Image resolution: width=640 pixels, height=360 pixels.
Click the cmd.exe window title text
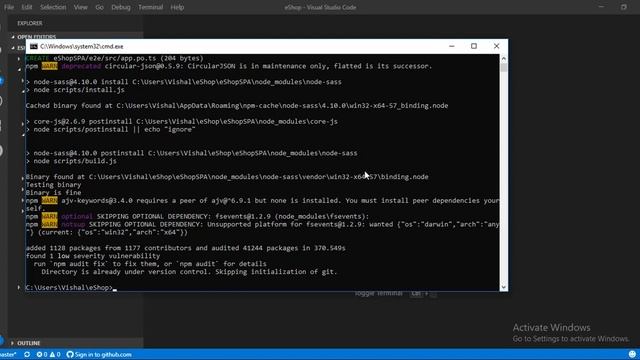click(x=82, y=47)
